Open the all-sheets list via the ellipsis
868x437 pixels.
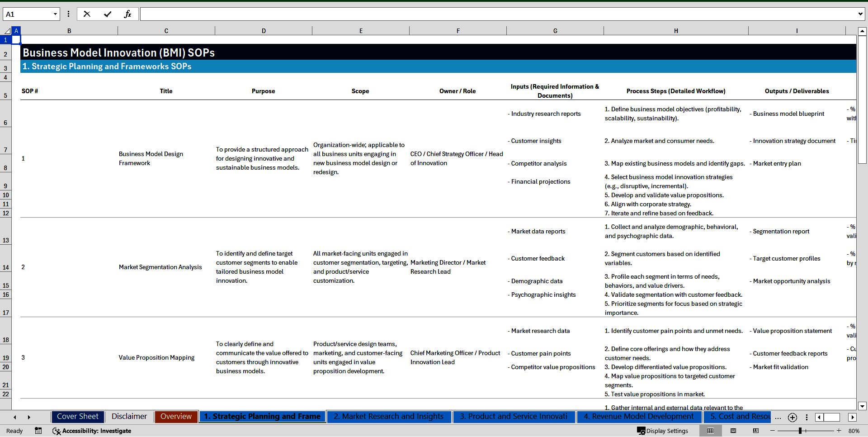pyautogui.click(x=778, y=417)
